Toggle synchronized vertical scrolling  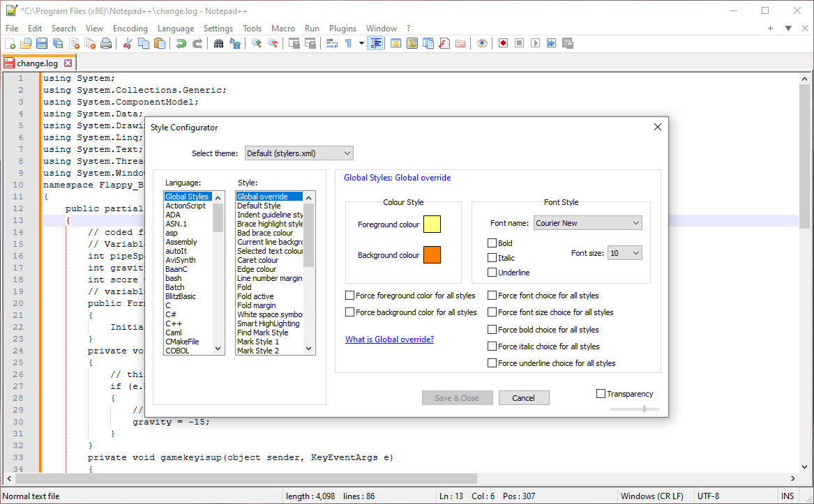pyautogui.click(x=292, y=43)
